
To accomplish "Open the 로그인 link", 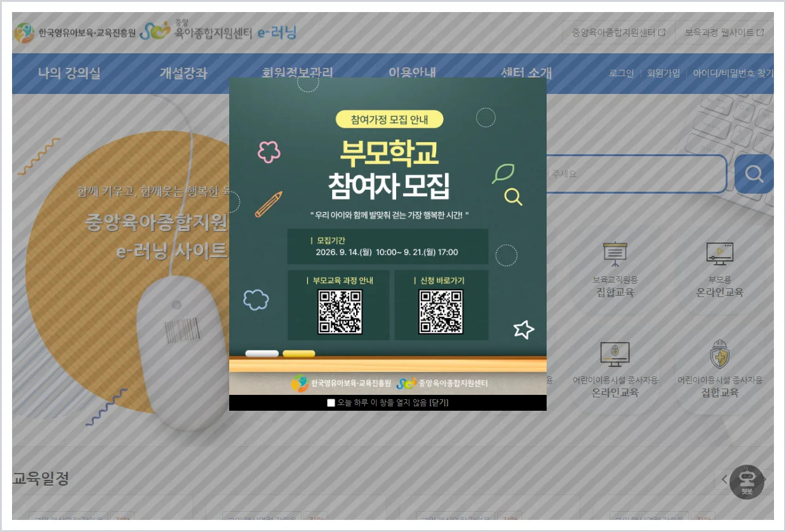I will (x=622, y=73).
